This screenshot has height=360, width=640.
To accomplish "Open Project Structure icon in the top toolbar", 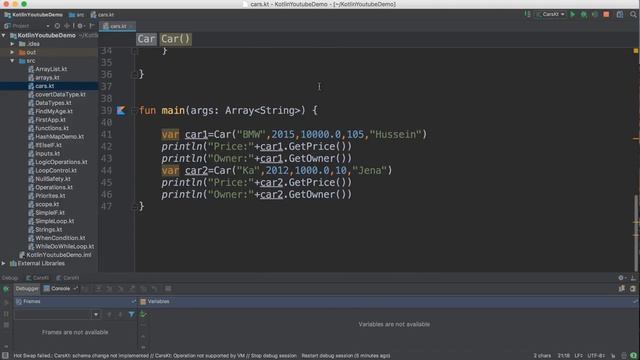I will [620, 14].
